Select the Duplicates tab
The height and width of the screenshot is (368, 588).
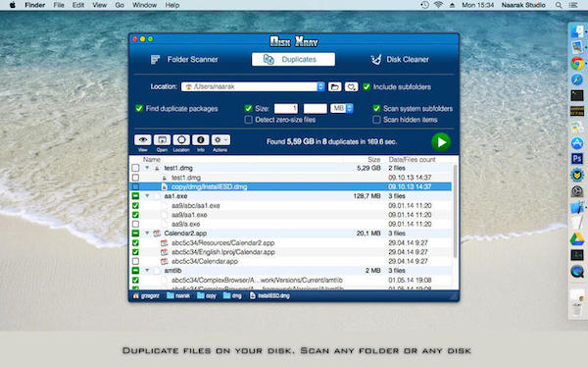click(x=293, y=59)
